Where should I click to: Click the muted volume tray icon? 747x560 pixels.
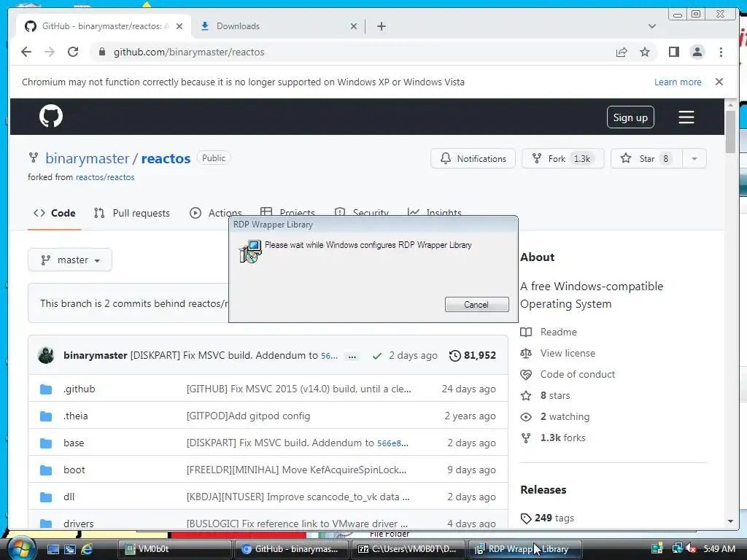tap(690, 548)
